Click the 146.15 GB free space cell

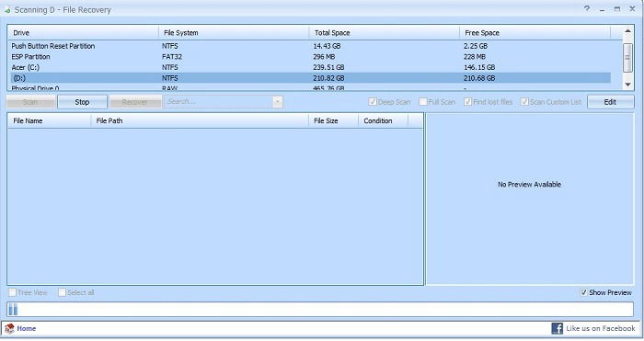point(479,67)
